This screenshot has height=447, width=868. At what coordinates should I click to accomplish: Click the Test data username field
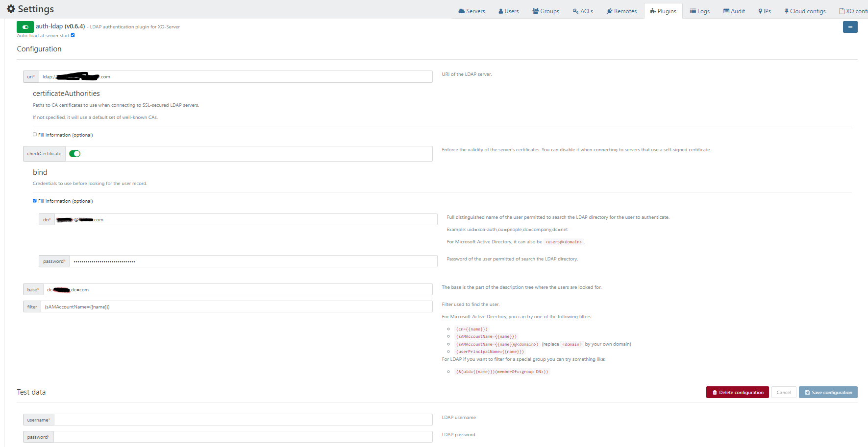(243, 420)
